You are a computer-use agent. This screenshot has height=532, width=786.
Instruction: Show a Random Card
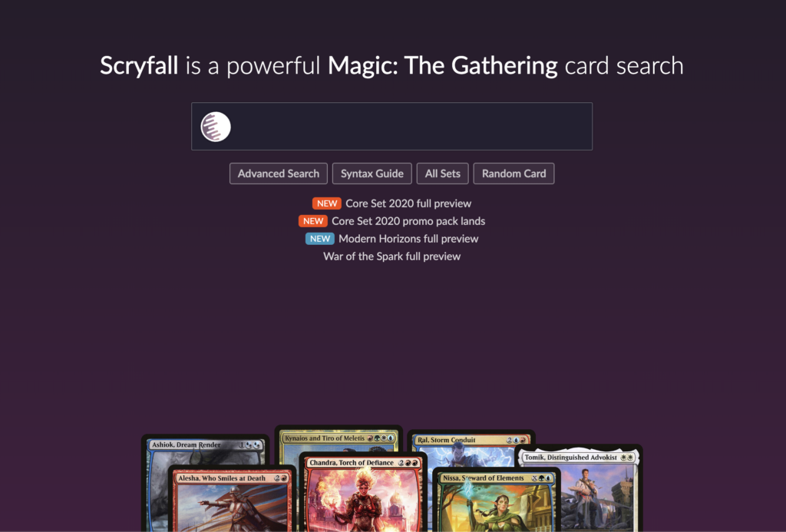[514, 173]
